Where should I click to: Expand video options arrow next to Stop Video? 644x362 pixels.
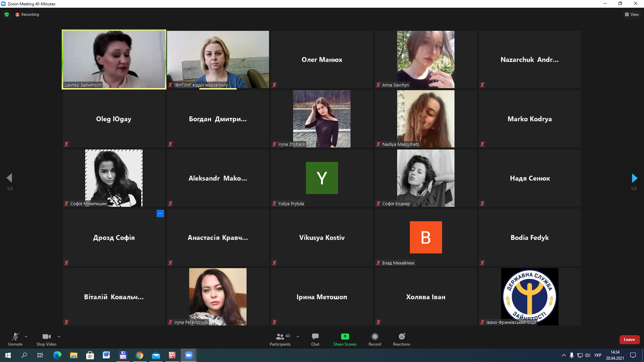click(59, 337)
